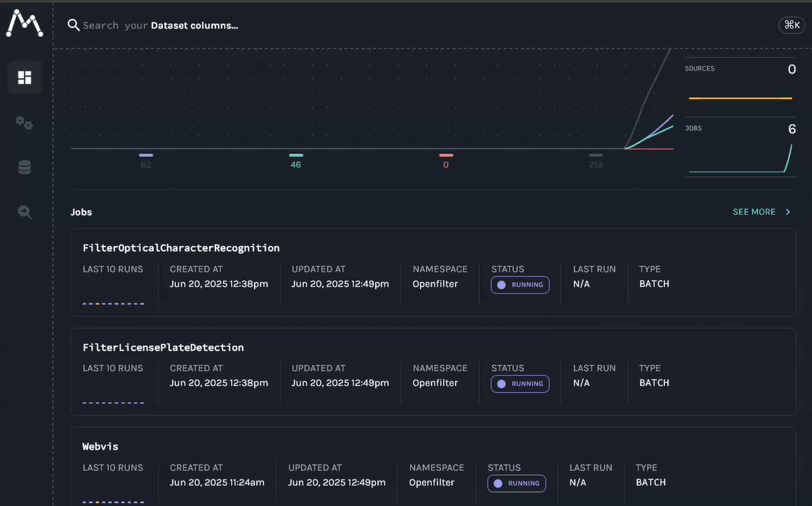Open the dashboard grid icon in sidebar
Image resolution: width=812 pixels, height=506 pixels.
tap(24, 77)
